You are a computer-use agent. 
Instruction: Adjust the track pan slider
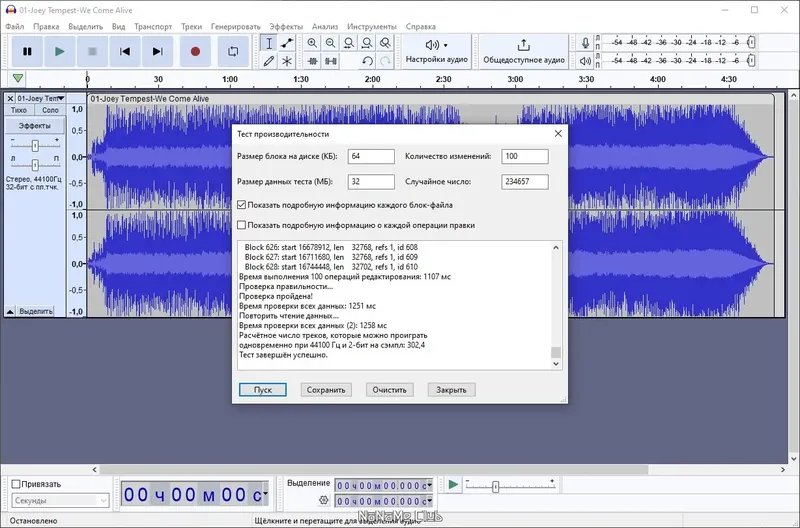[35, 165]
